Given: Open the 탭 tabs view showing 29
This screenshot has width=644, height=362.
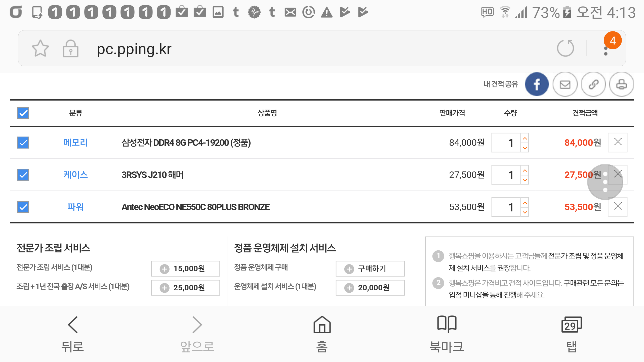Looking at the screenshot, I should 572,334.
